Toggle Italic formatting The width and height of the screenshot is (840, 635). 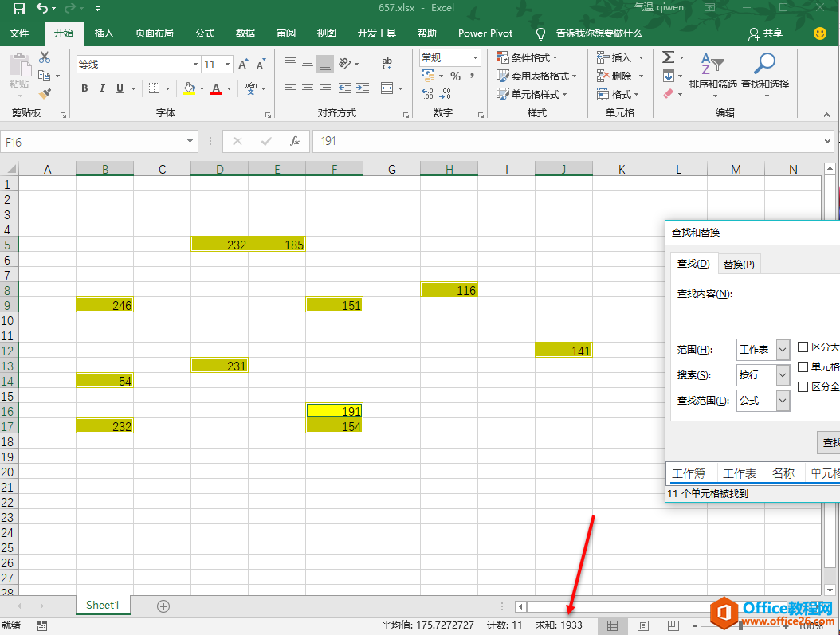coord(102,88)
